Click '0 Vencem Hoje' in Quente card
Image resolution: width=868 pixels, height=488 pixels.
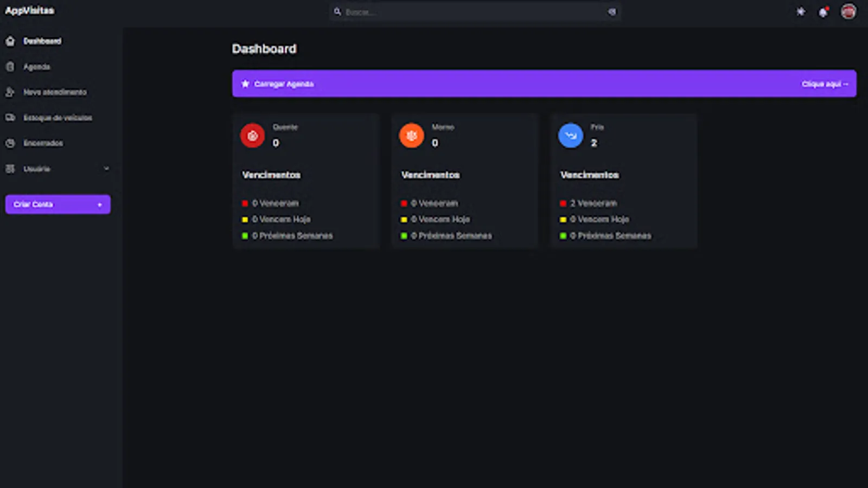point(282,220)
